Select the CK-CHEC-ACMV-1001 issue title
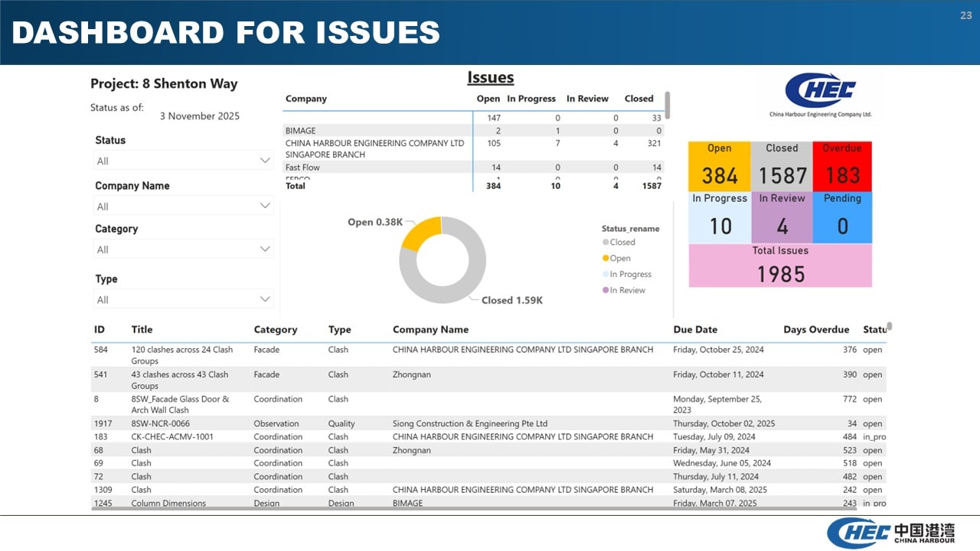This screenshot has height=551, width=980. [172, 437]
